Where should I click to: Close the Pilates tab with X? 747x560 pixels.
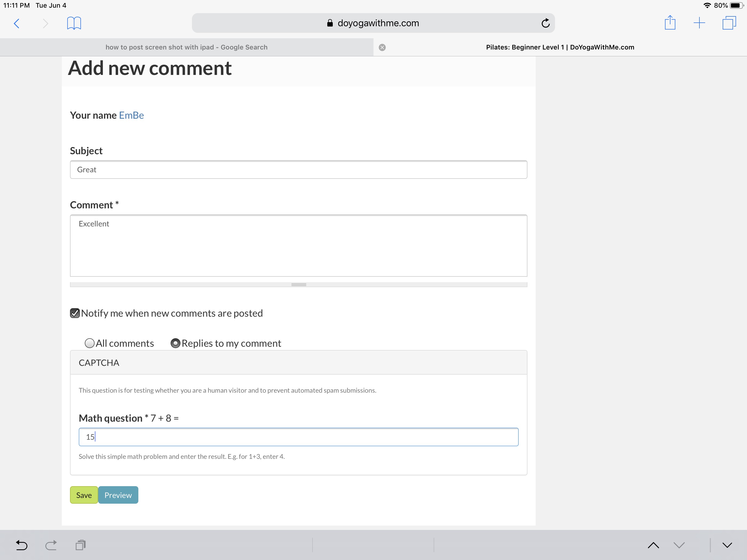click(382, 47)
